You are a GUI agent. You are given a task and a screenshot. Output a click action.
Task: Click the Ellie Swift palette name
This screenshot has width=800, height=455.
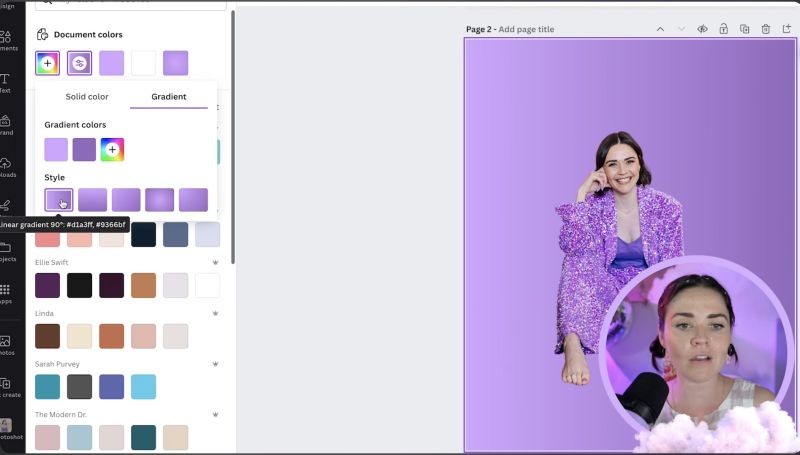[x=52, y=262]
